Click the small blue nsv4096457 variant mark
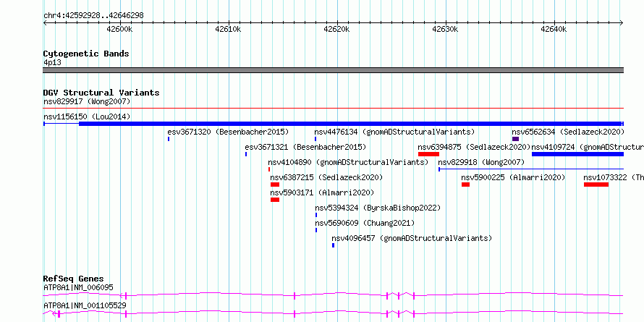Image resolution: width=644 pixels, height=322 pixels. point(333,245)
